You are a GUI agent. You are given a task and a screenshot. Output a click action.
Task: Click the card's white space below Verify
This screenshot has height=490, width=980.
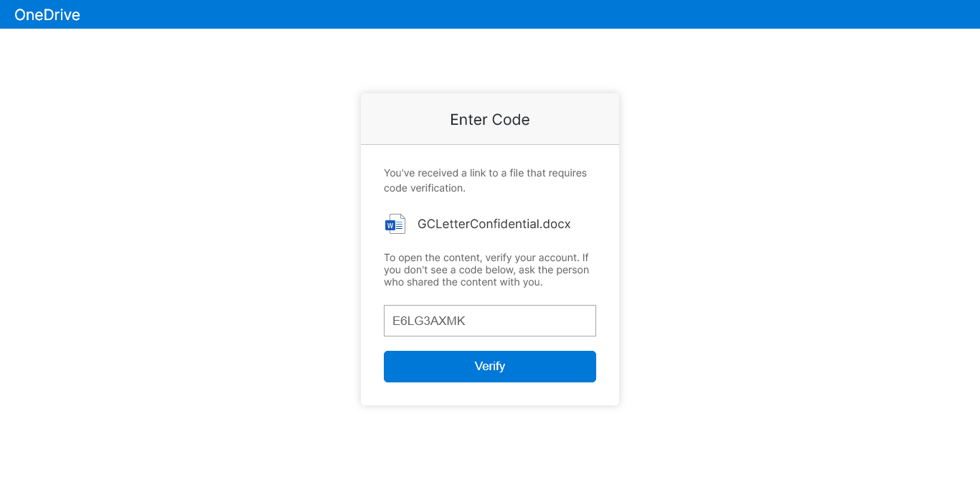point(490,394)
